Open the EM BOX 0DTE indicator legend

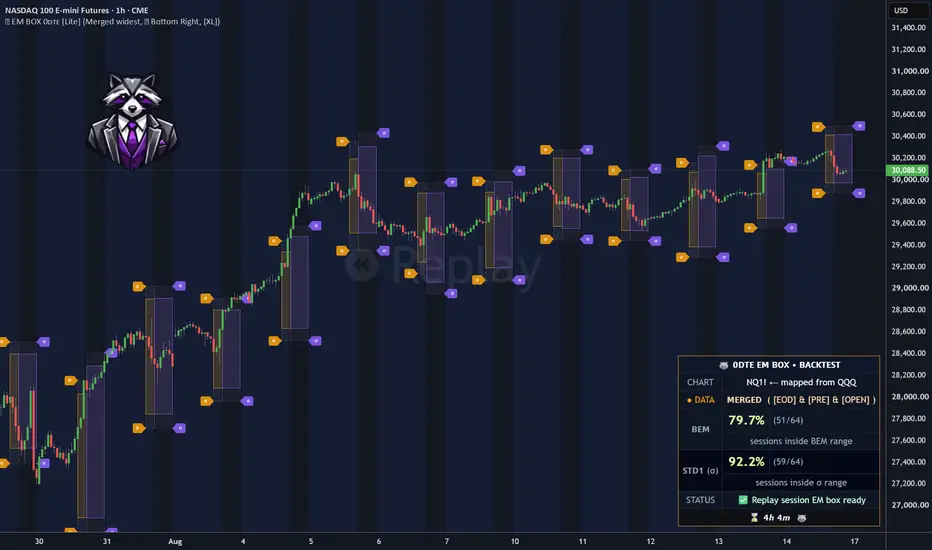(112, 21)
